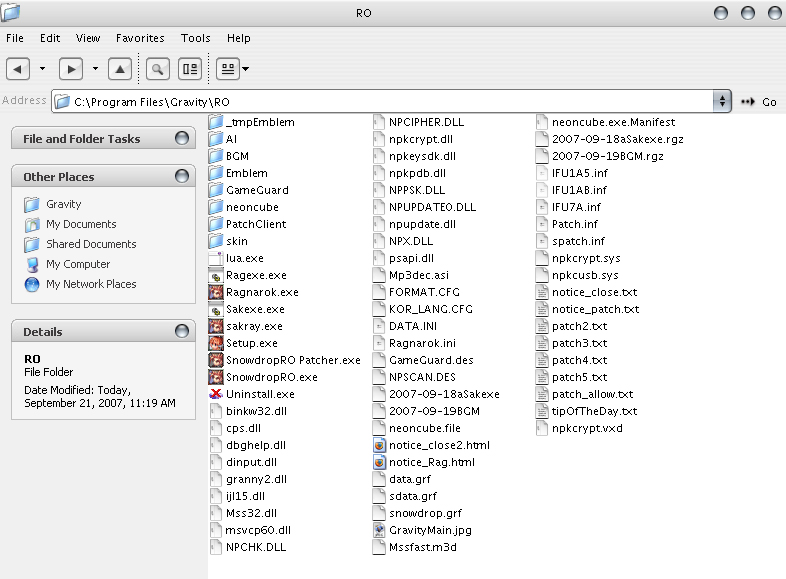The height and width of the screenshot is (579, 786).
Task: Open the Views dropdown menu
Action: (234, 69)
